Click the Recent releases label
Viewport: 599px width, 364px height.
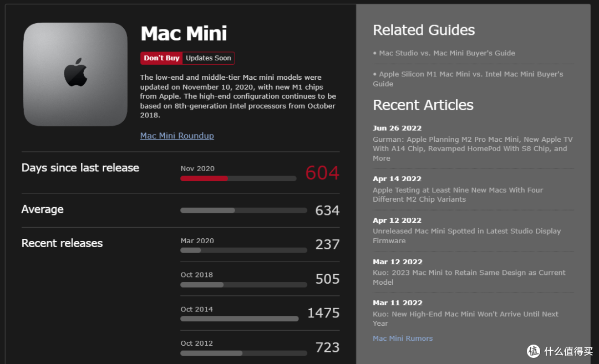tap(62, 243)
